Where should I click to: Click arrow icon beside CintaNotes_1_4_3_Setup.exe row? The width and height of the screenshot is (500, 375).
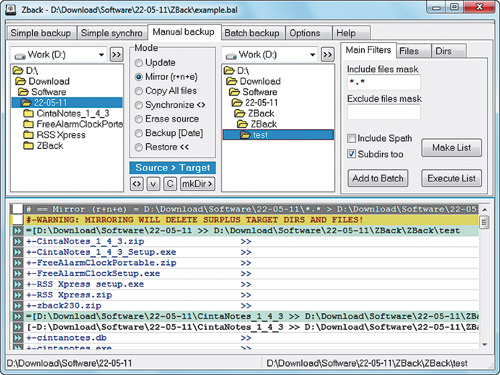pos(17,252)
